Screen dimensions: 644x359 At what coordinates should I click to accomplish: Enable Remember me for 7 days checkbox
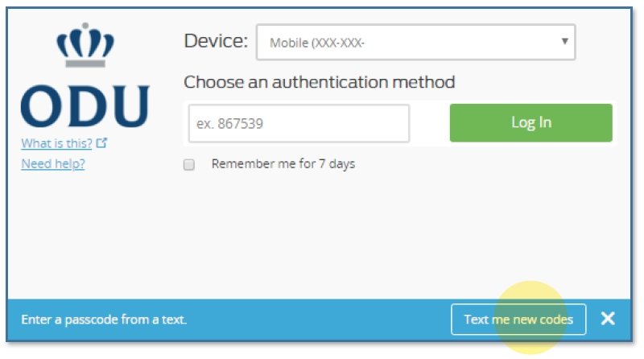(190, 165)
